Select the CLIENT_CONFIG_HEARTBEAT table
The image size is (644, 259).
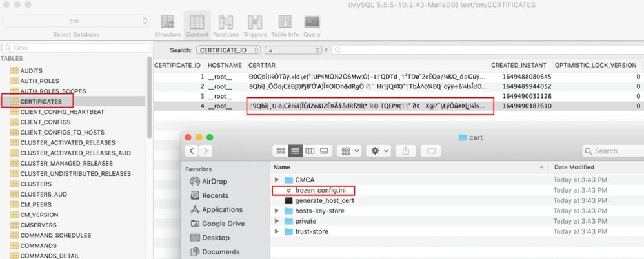tap(62, 111)
